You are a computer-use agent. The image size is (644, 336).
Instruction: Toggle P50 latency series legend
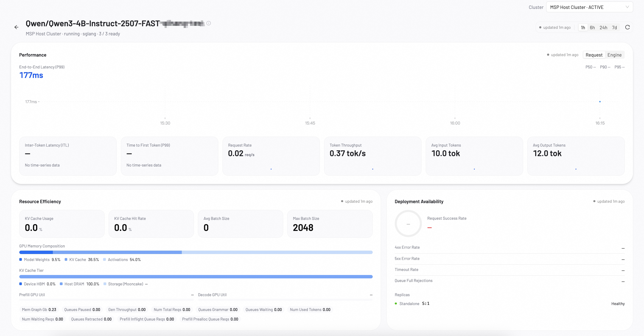(590, 67)
